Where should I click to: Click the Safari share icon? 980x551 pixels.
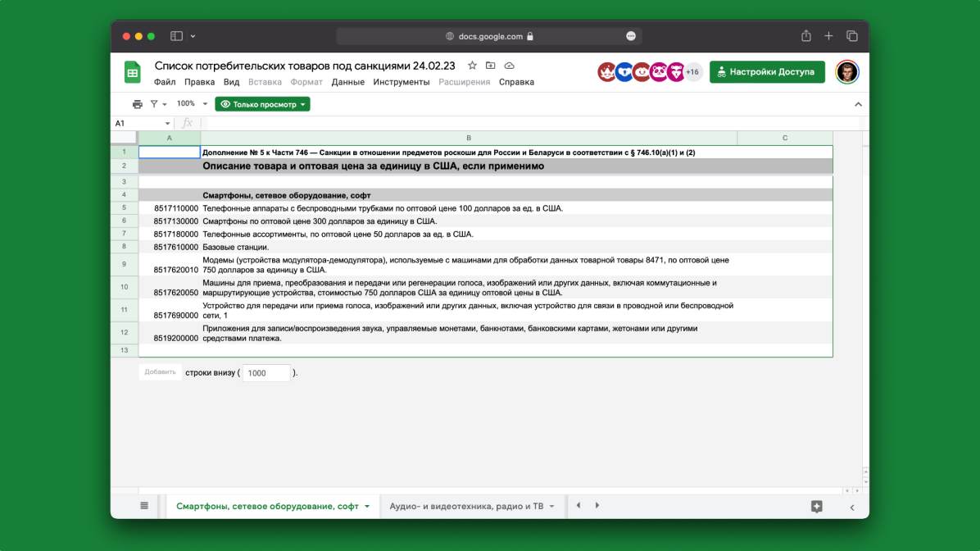[x=806, y=36]
